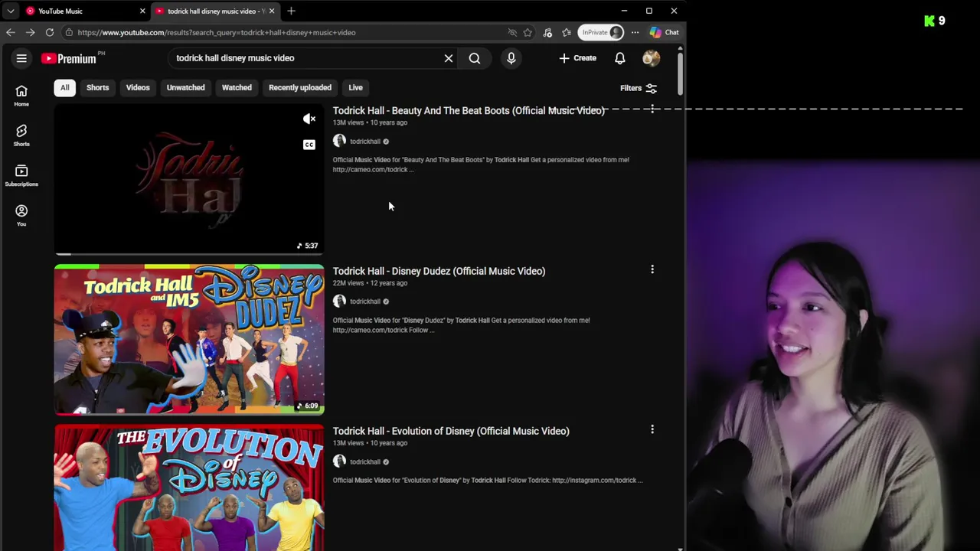Image resolution: width=980 pixels, height=551 pixels.
Task: Click "22M views • 12 years ago" text
Action: [x=370, y=283]
